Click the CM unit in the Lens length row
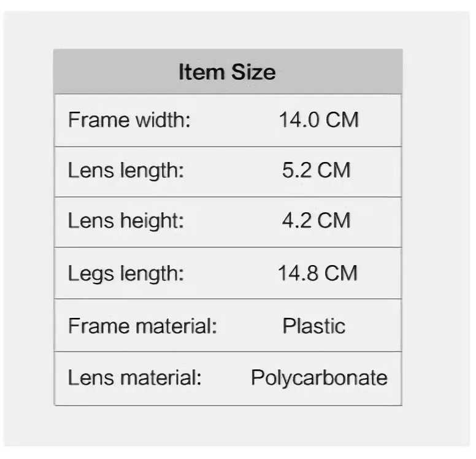The image size is (476, 459). coord(334,170)
